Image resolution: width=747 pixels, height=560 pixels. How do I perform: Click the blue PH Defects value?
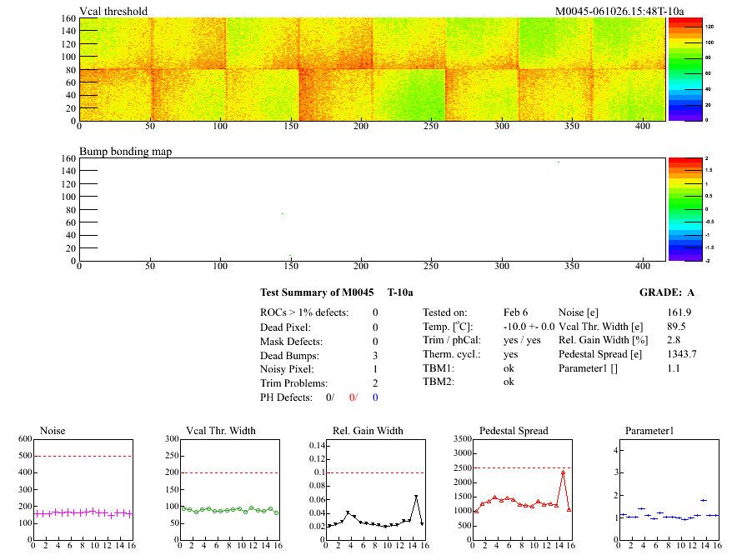click(x=375, y=397)
